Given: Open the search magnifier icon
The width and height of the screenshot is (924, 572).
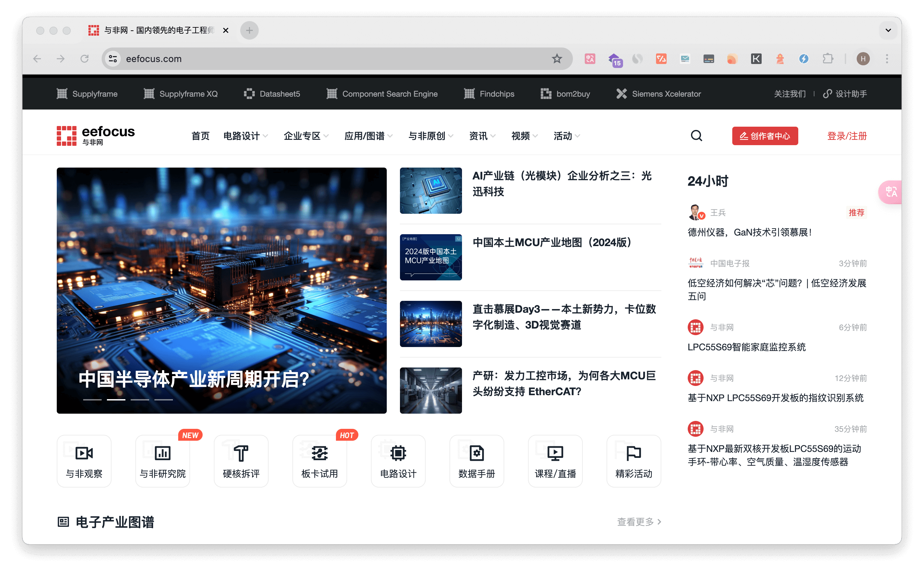Looking at the screenshot, I should click(x=696, y=136).
